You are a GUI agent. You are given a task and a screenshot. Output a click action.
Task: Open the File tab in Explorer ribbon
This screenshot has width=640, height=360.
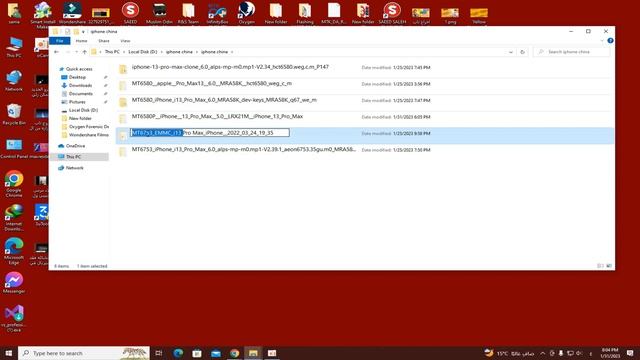click(60, 41)
